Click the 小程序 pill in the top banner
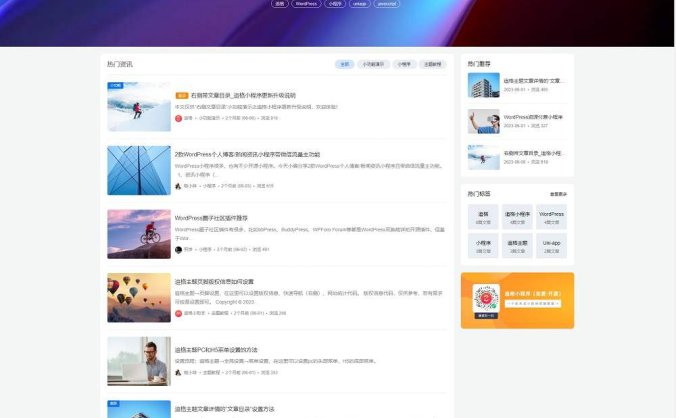 (335, 3)
